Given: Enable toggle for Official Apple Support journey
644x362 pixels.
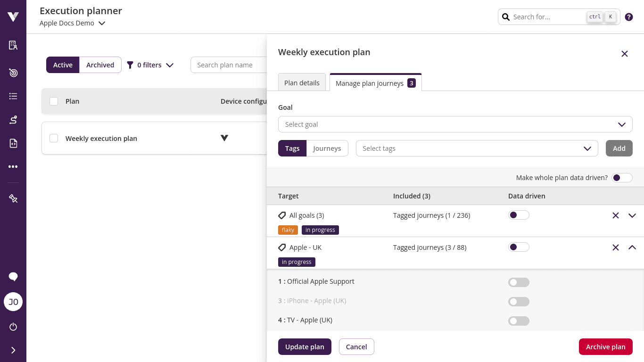Looking at the screenshot, I should pyautogui.click(x=519, y=282).
